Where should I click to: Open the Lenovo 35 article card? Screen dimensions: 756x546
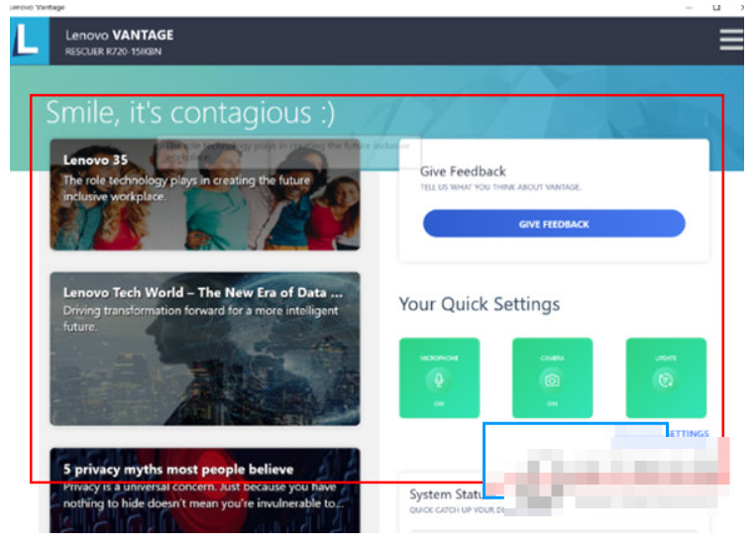(205, 193)
